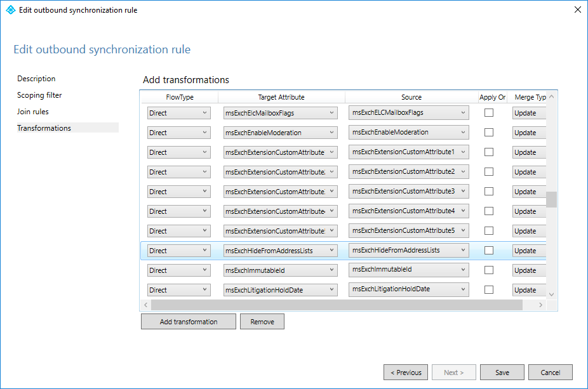Open Merge Type Update for msExchLitigationHoldDate row
Image resolution: width=588 pixels, height=389 pixels.
coord(529,290)
